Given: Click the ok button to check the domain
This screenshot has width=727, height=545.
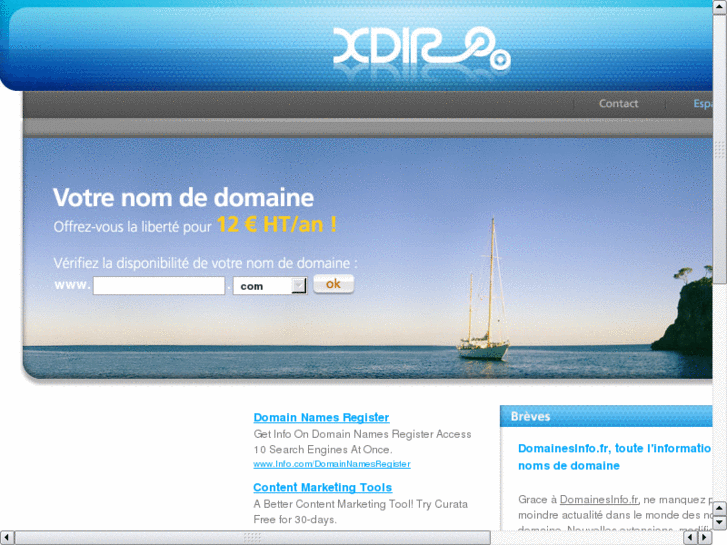Looking at the screenshot, I should click(333, 284).
